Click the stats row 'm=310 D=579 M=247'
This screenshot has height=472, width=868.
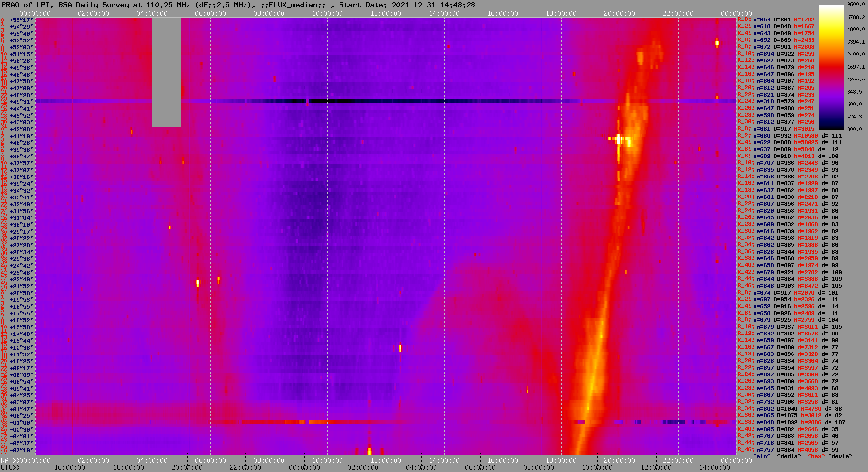776,102
